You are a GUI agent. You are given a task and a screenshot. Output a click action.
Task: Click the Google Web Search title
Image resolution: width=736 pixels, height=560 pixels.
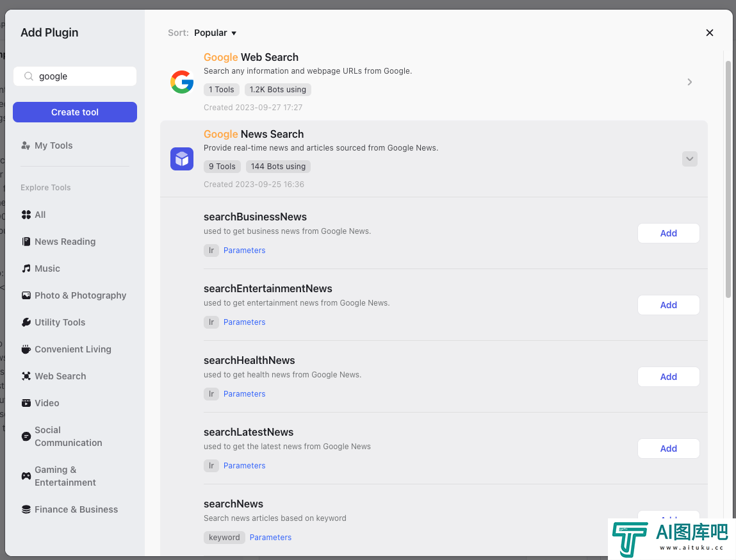250,57
